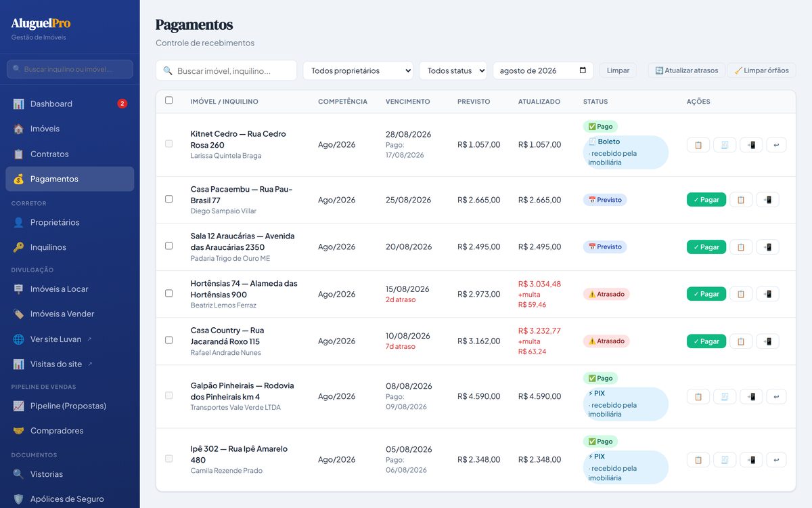This screenshot has width=812, height=508.
Task: Open receipt icon for Kitnet Cedro payment
Action: click(x=725, y=145)
